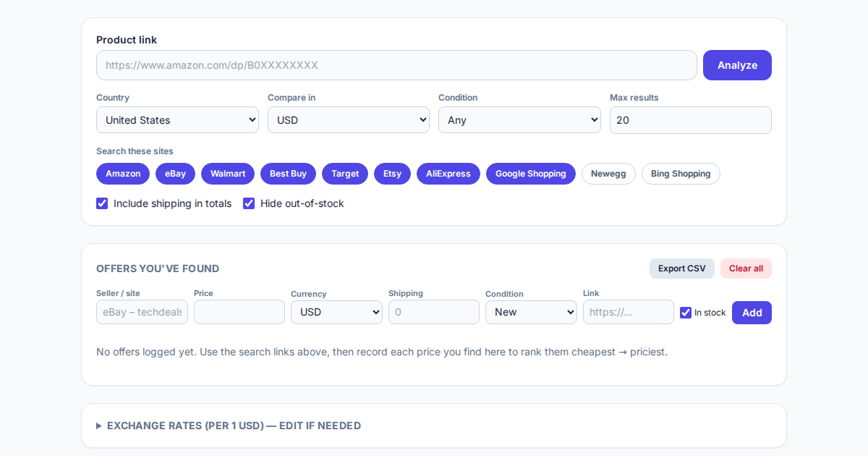Click the offer Price input field
This screenshot has height=456, width=868.
coord(239,312)
